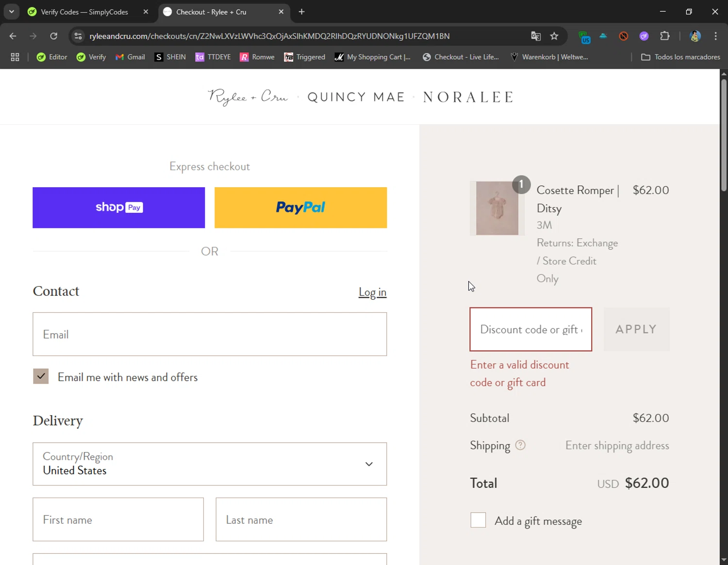The height and width of the screenshot is (565, 728).
Task: Open the Chrome three-dot menu
Action: point(715,36)
